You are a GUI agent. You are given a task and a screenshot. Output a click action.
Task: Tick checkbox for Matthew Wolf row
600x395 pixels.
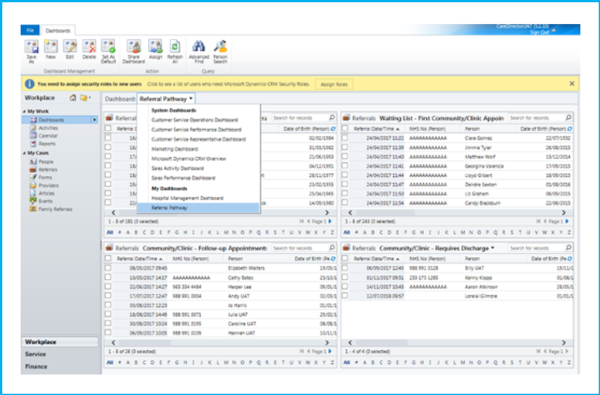[x=345, y=157]
